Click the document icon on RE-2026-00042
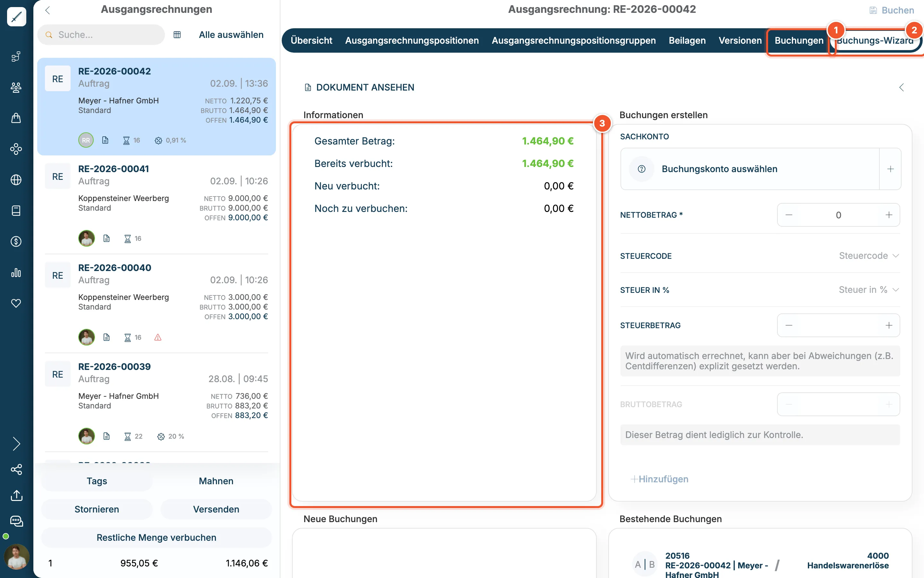This screenshot has width=924, height=578. [105, 140]
